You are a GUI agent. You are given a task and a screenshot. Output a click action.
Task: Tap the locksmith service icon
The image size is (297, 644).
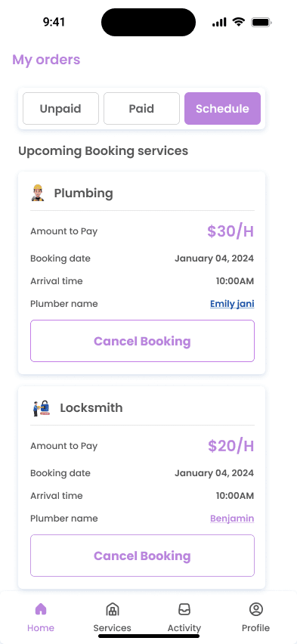coord(42,408)
